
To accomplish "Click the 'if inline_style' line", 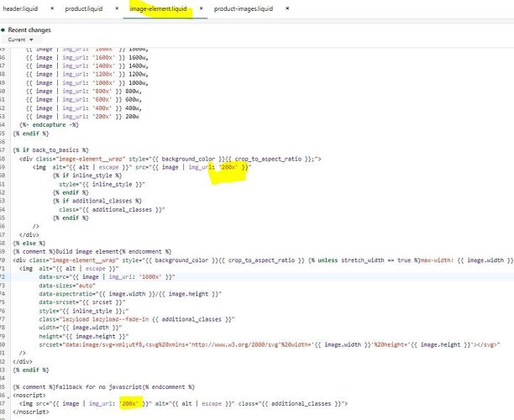I will coord(87,176).
